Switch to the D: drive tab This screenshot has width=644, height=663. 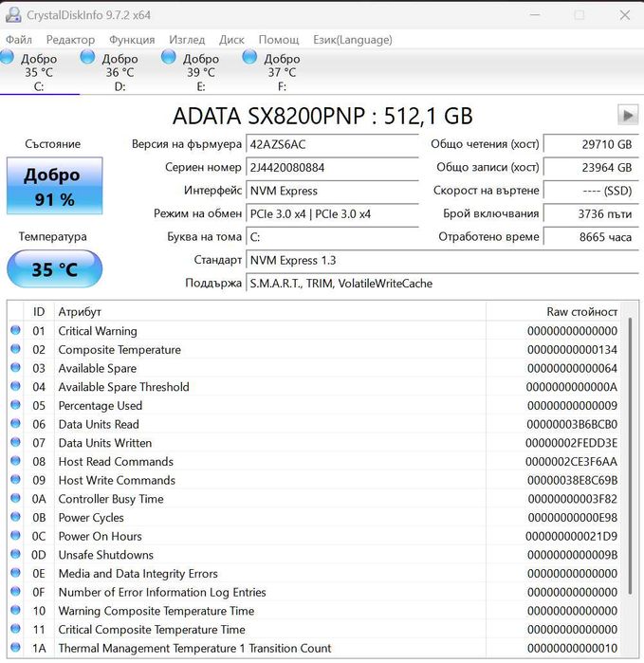(x=120, y=72)
